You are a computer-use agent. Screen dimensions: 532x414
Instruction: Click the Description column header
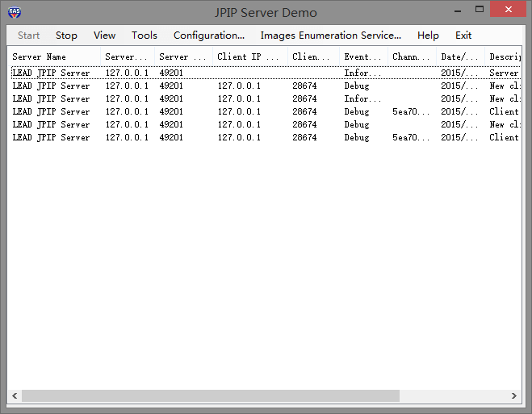pyautogui.click(x=504, y=57)
